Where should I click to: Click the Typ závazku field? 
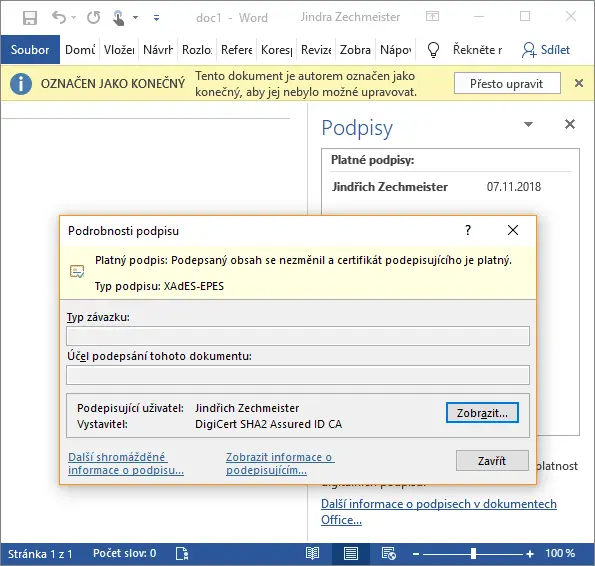(298, 336)
